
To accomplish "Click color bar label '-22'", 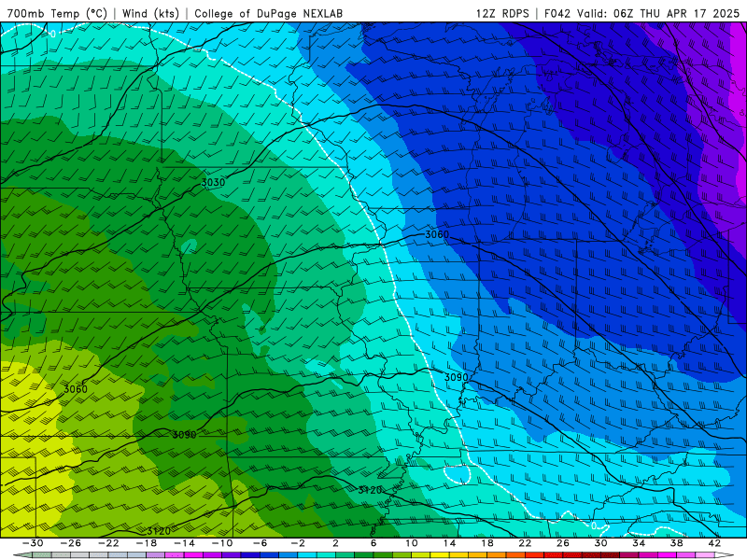I will coord(108,543).
